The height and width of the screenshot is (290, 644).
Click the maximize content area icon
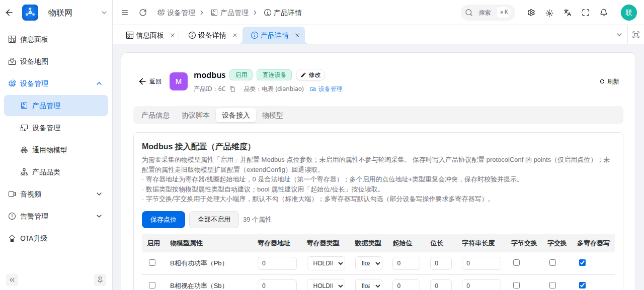[636, 35]
